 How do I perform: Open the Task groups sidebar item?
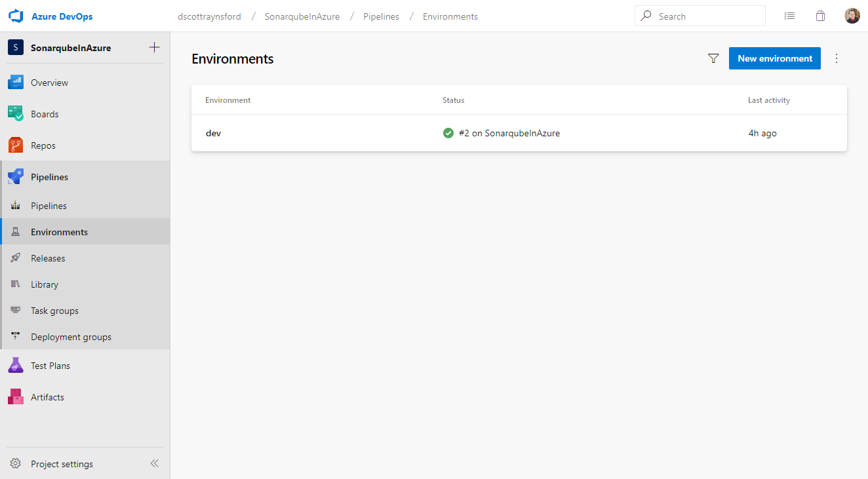click(85, 311)
